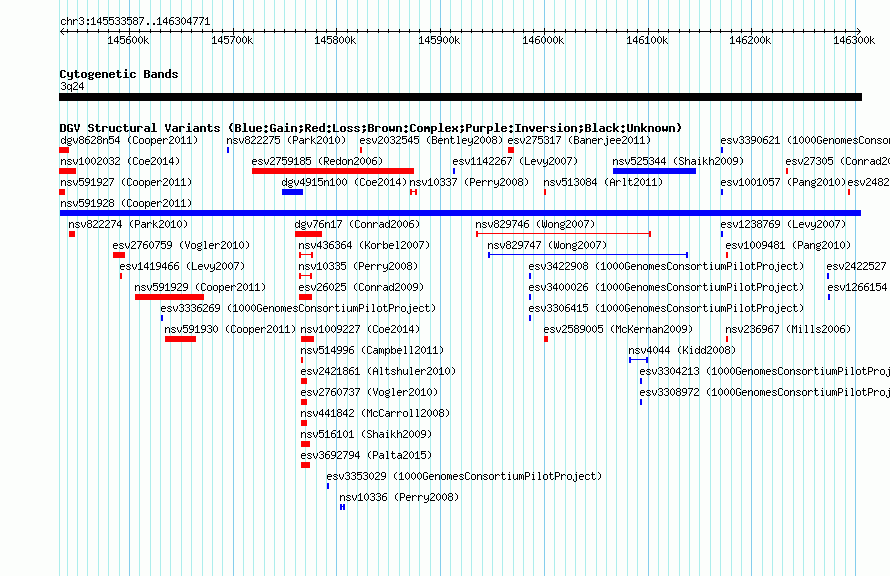This screenshot has width=890, height=576.
Task: Open esv3306415 1000 Genomes variant
Action: (666, 308)
